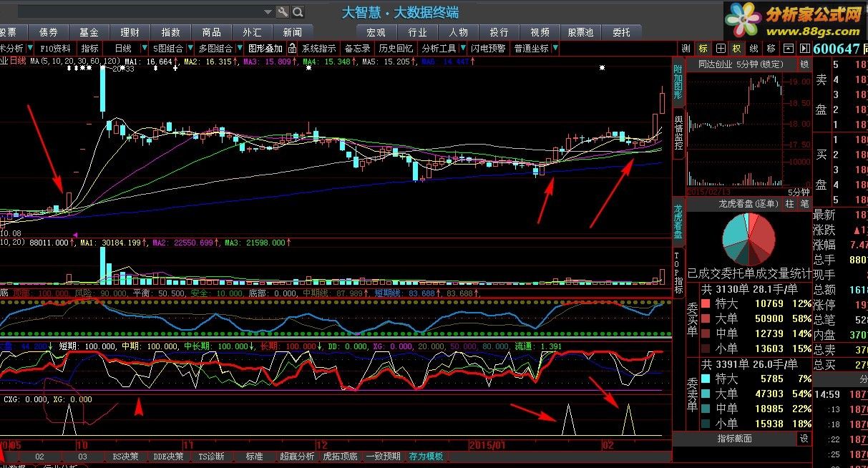Click the F10资料 toolbar button

click(56, 49)
